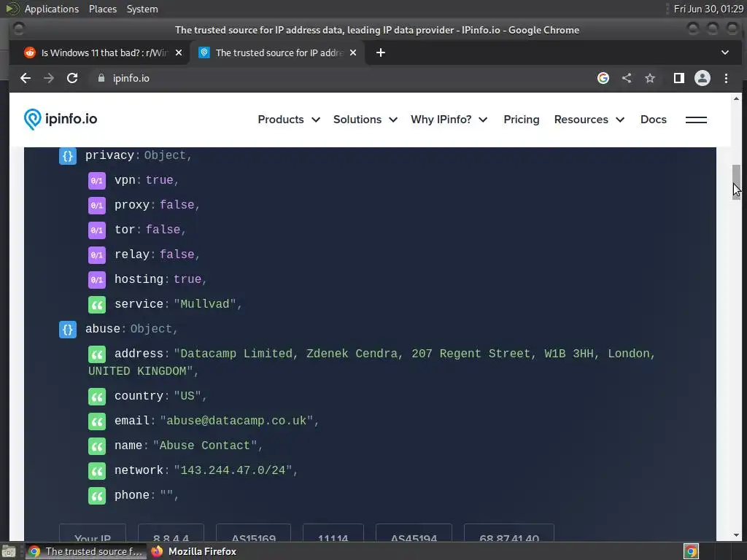Viewport: 747px width, 560px height.
Task: Click boolean icon next to vpn
Action: point(97,181)
